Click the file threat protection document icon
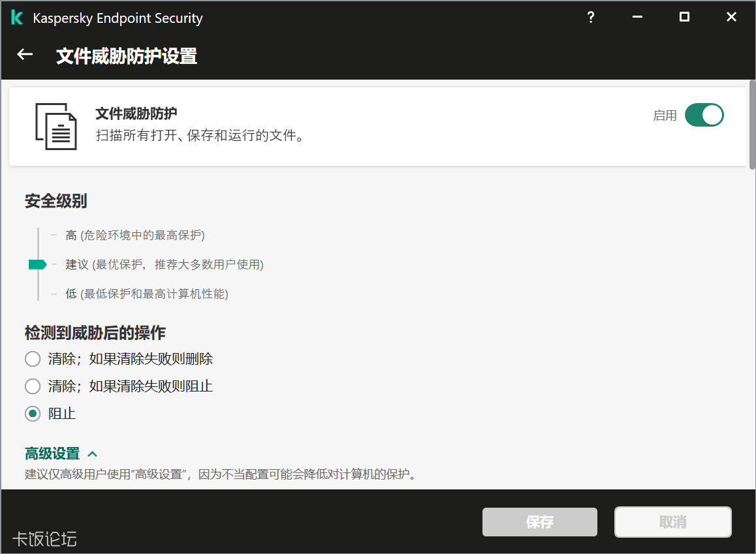 point(56,126)
